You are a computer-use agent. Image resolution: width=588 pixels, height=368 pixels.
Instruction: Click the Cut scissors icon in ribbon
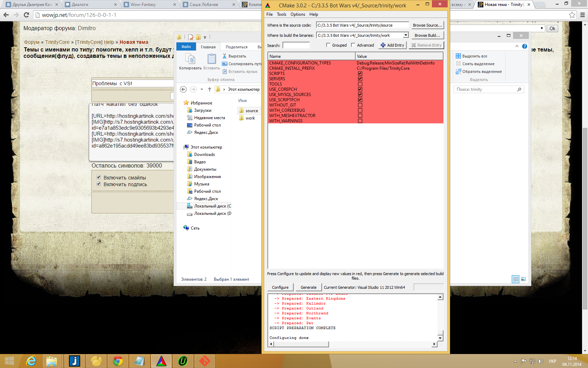(x=225, y=56)
